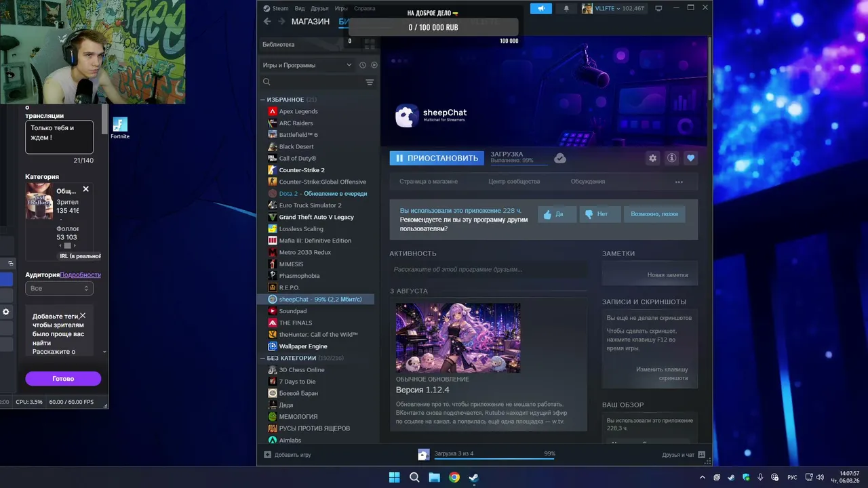Screen dimensions: 868x488
Task: Switch Steam to Big Picture mode
Action: (658, 8)
